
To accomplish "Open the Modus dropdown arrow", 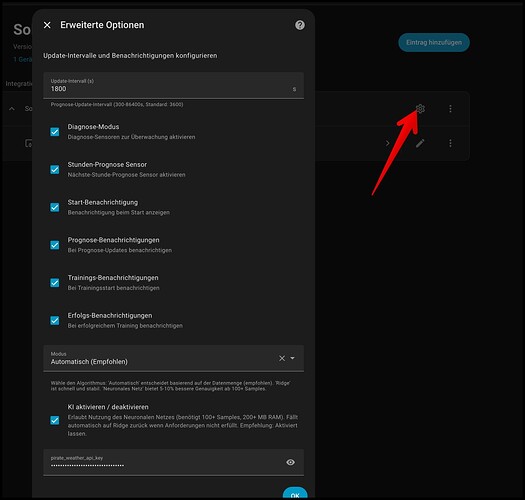I will 292,358.
